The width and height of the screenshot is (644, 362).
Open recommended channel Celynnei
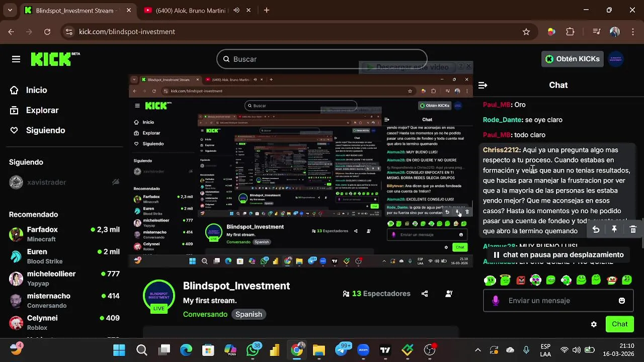(x=64, y=323)
